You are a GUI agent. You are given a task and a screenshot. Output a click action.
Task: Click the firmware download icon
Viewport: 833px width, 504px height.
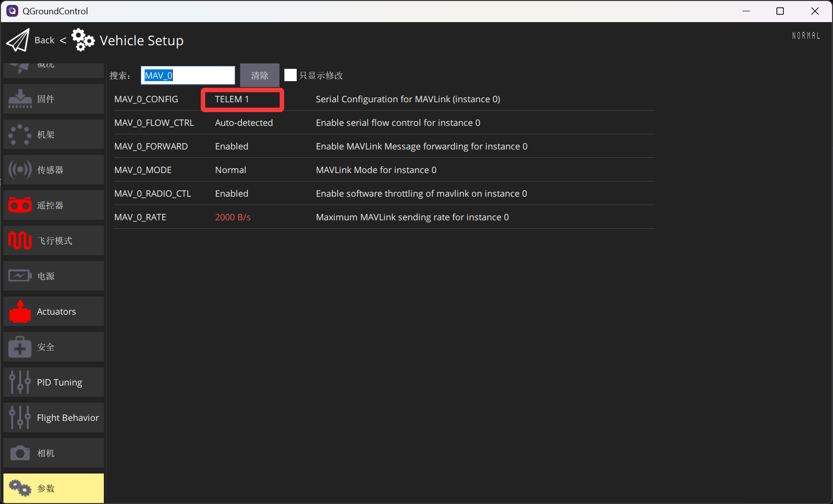click(20, 99)
